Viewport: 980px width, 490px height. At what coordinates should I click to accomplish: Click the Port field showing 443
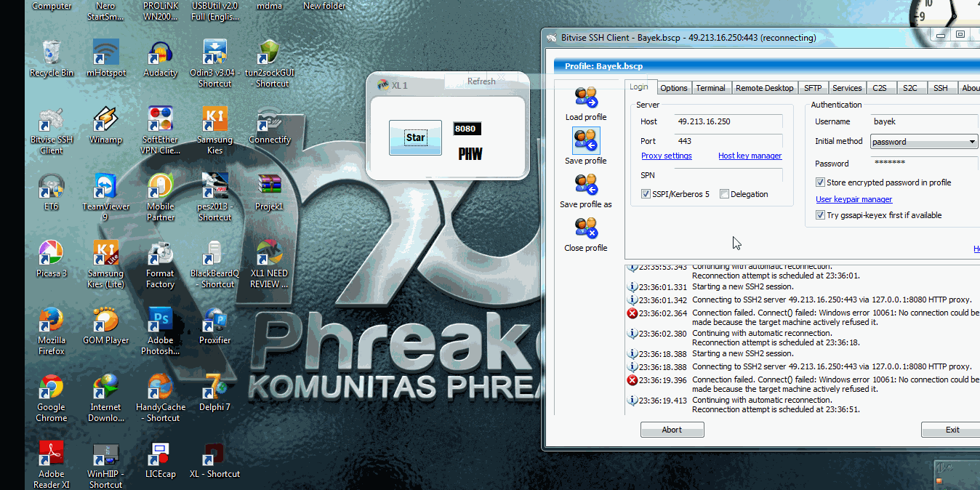pyautogui.click(x=728, y=140)
